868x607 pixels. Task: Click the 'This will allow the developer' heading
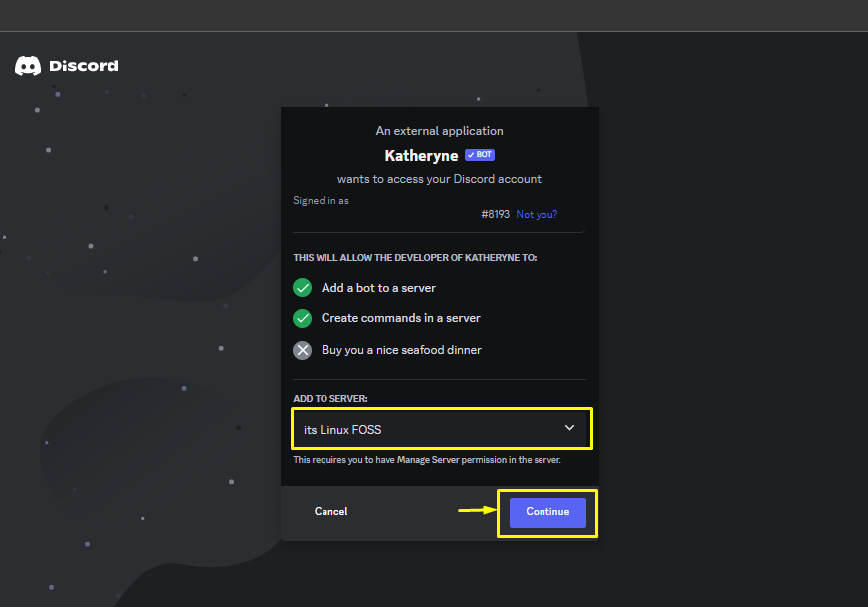[415, 258]
